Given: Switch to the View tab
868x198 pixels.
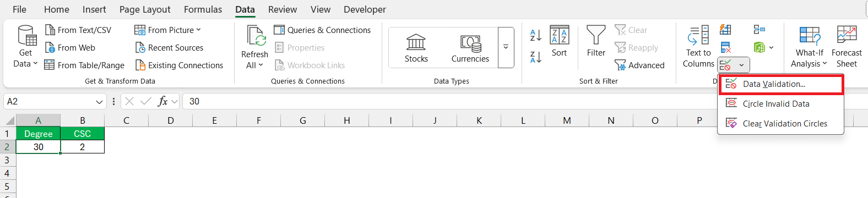Looking at the screenshot, I should point(321,9).
